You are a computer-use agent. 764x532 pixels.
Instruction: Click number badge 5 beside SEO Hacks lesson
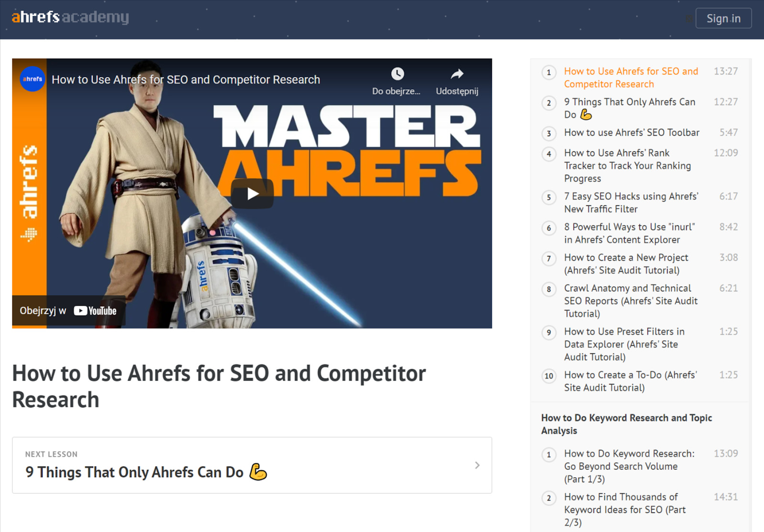pos(549,197)
